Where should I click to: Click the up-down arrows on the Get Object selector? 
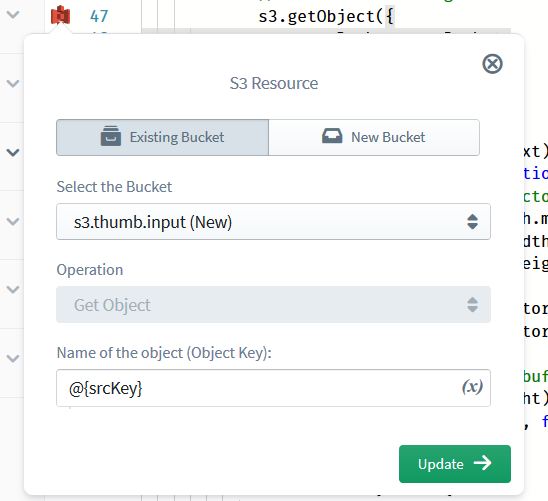(x=472, y=305)
